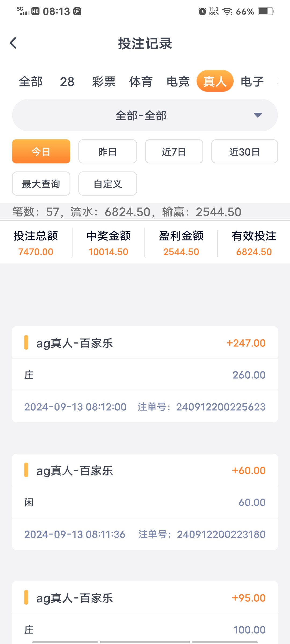Image resolution: width=290 pixels, height=644 pixels.
Task: Open the +60.00 ag真人-百家乐 bet record
Action: [145, 502]
